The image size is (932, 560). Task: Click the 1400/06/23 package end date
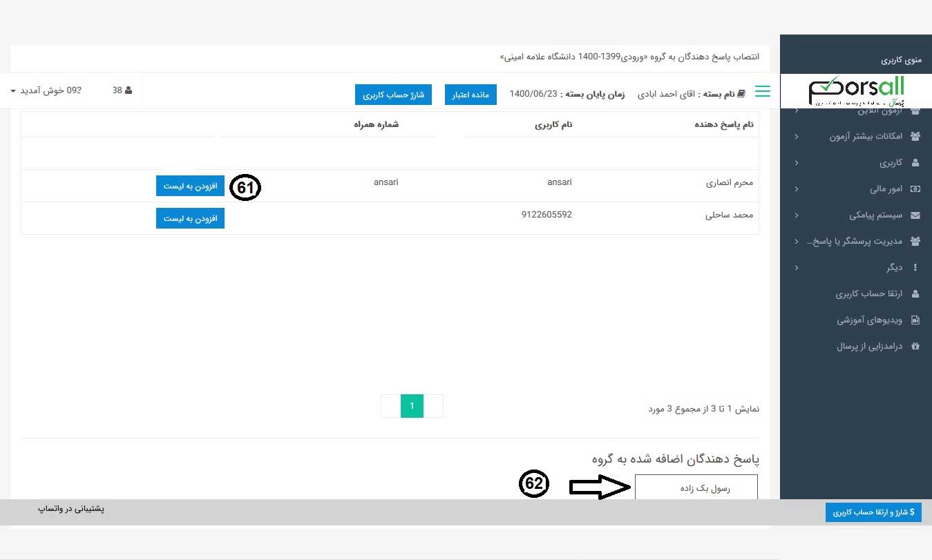point(533,95)
